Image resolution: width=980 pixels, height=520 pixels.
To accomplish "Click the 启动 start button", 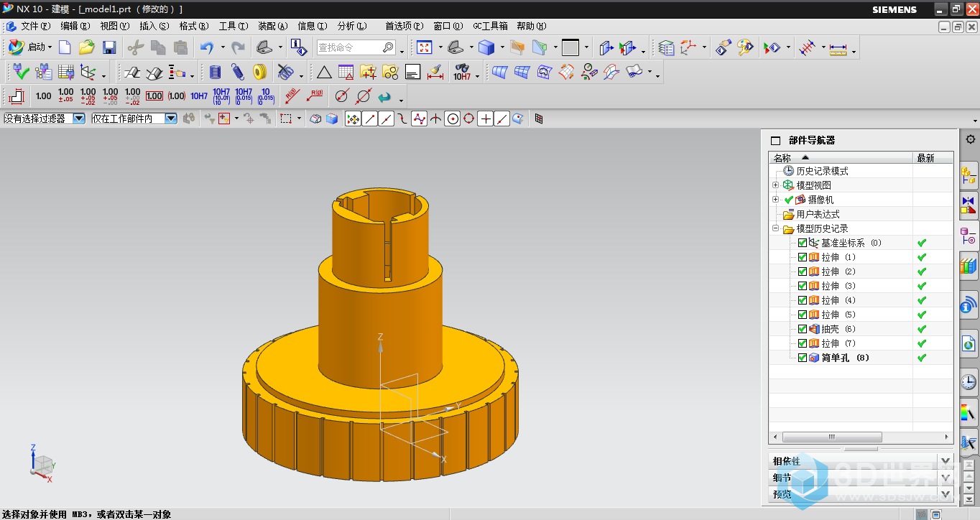I will pyautogui.click(x=30, y=47).
